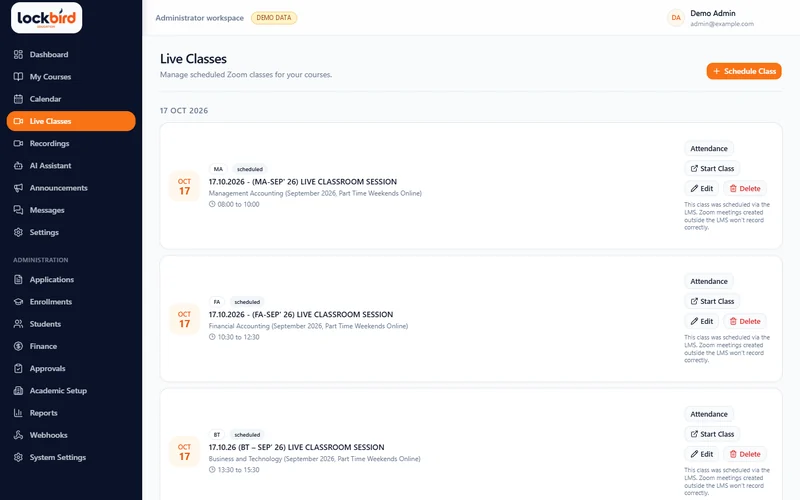This screenshot has height=500, width=800.
Task: Click the Schedule Class button
Action: click(x=744, y=71)
